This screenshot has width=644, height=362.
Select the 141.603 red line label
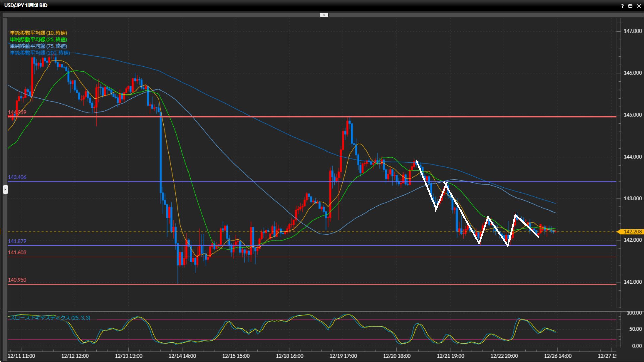[17, 252]
